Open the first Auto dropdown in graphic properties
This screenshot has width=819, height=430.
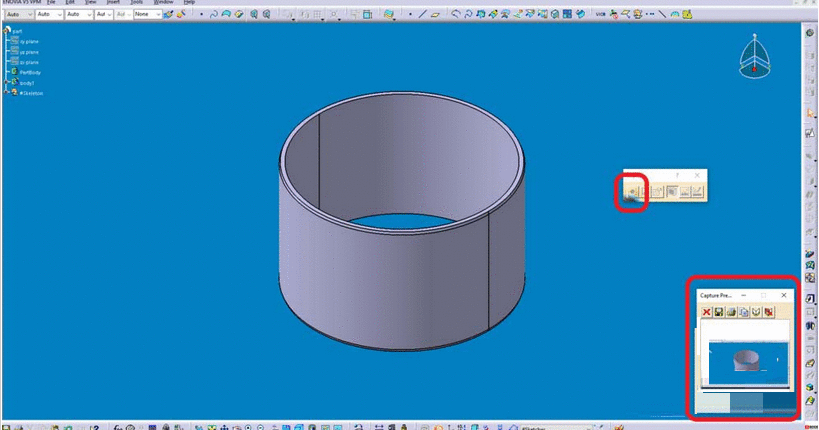tap(19, 15)
